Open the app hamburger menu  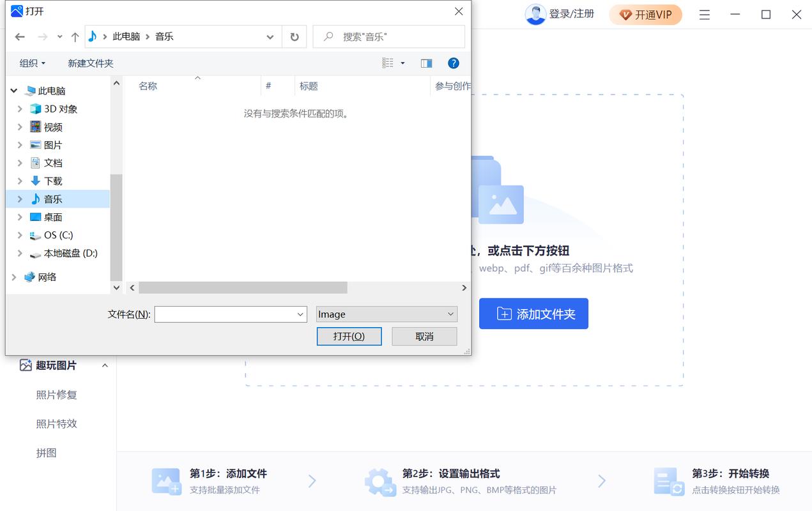pyautogui.click(x=704, y=15)
